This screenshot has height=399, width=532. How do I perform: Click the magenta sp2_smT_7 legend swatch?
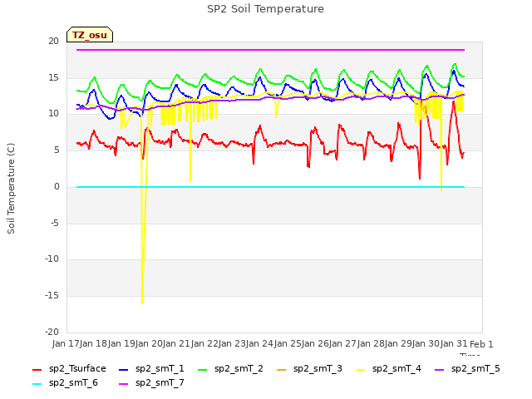(124, 384)
